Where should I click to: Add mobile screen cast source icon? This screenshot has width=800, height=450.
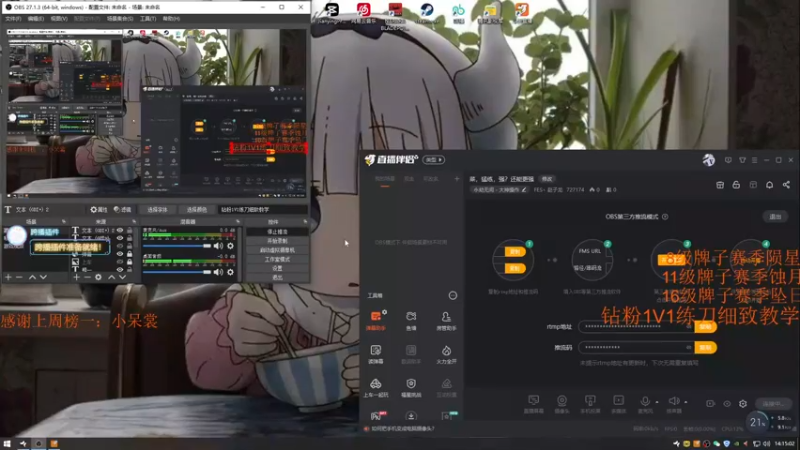coord(590,403)
